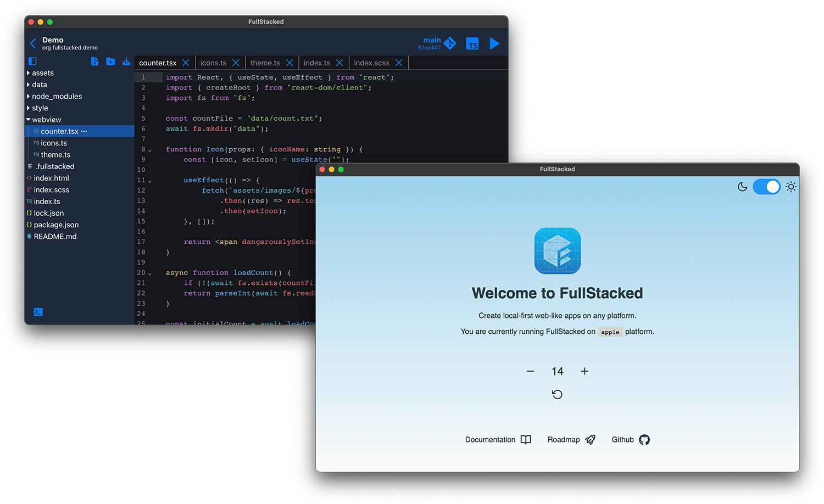The height and width of the screenshot is (504, 824).
Task: Click the main branch label
Action: [x=432, y=40]
